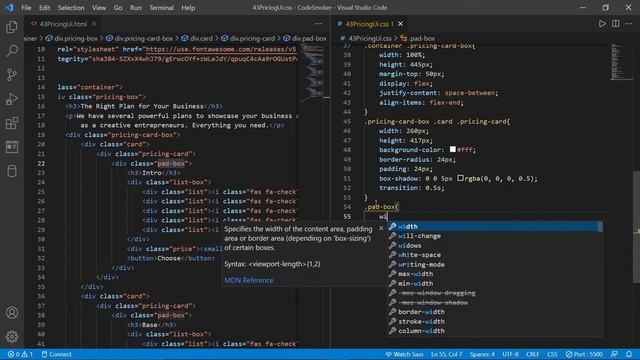This screenshot has width=640, height=360.
Task: Click div.pricing-card in the breadcrumb
Action: coord(248,38)
